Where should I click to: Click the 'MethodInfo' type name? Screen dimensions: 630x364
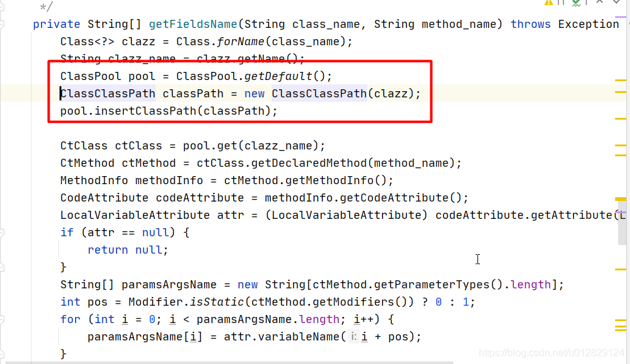tap(94, 180)
